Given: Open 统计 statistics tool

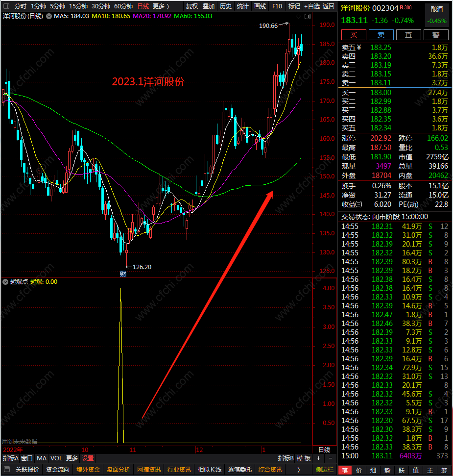Looking at the screenshot, I should (x=242, y=6).
